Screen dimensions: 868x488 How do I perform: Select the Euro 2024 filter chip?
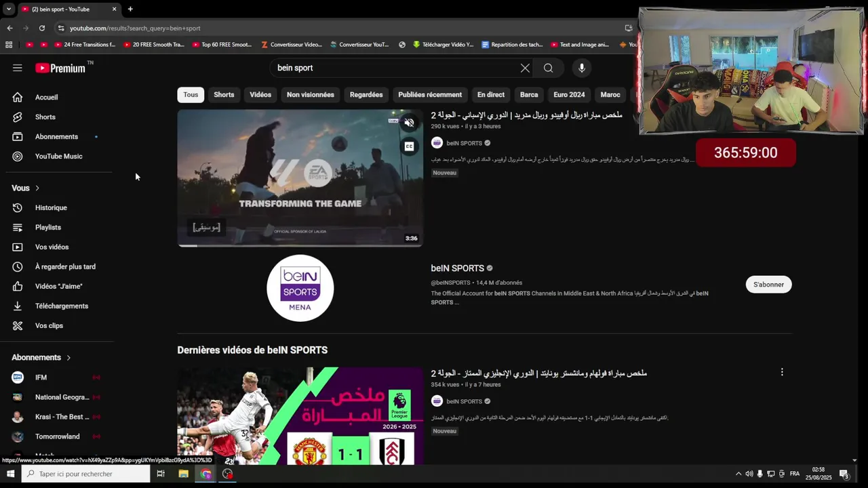click(x=569, y=95)
